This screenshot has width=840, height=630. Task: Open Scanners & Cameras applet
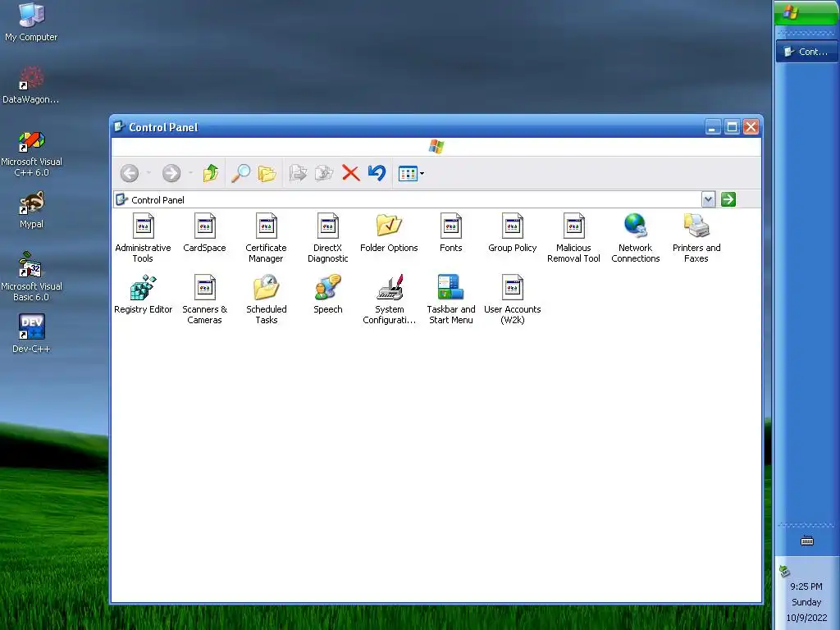[x=204, y=299]
